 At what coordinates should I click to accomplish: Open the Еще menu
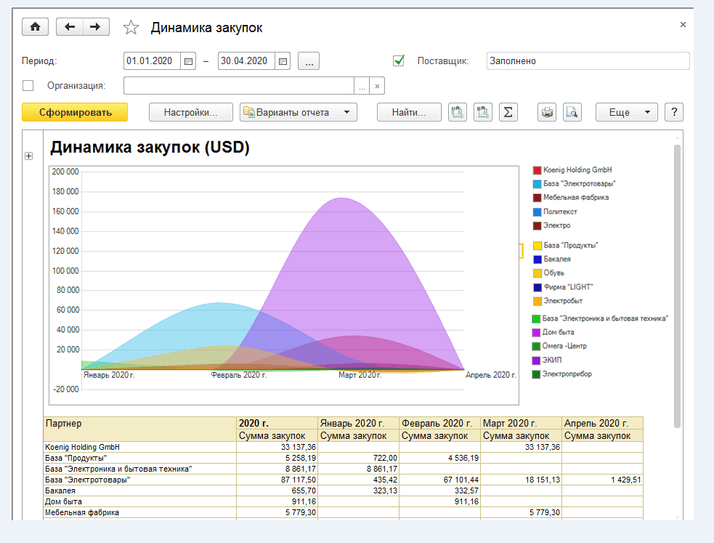[626, 112]
